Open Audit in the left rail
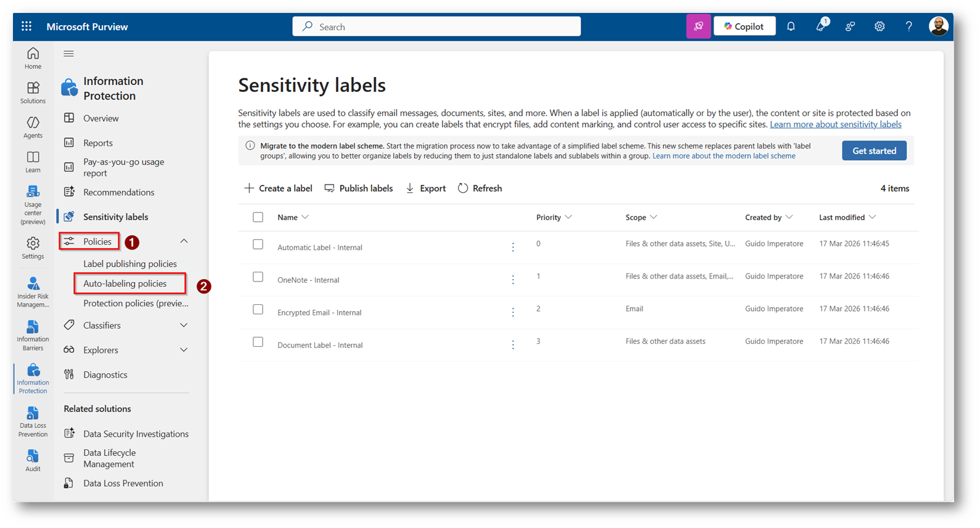The width and height of the screenshot is (980, 528). 33,460
